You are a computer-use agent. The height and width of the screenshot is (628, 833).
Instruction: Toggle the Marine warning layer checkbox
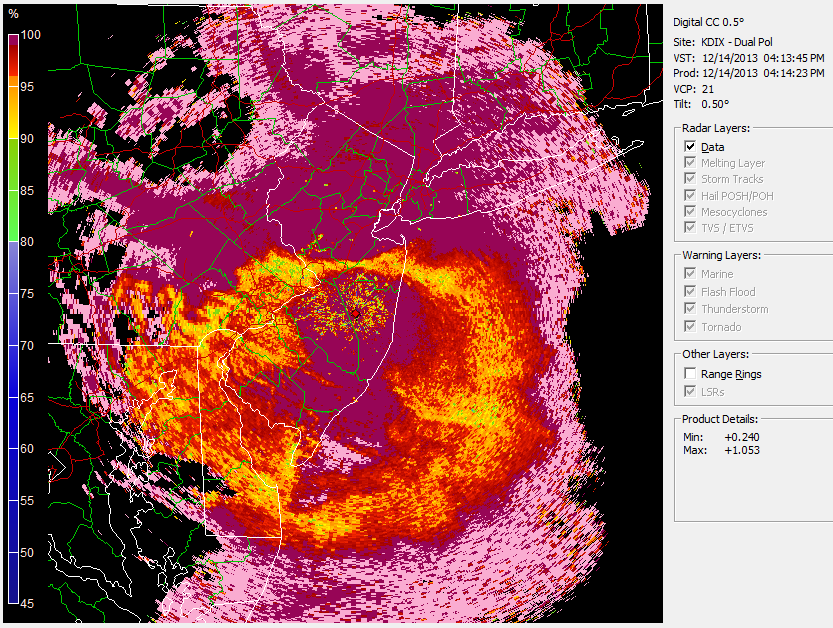(690, 274)
